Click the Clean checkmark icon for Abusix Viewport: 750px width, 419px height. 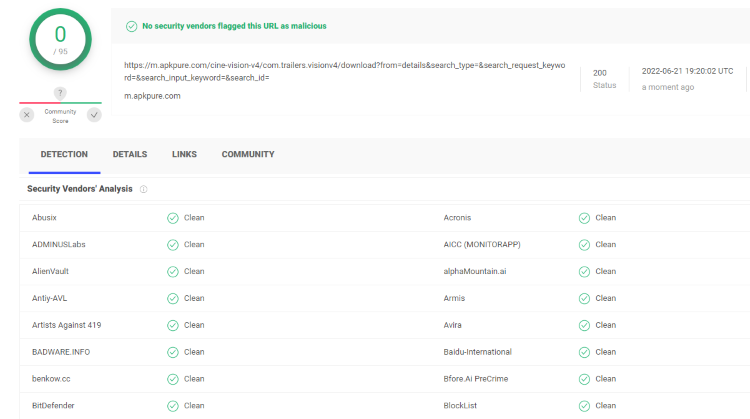[x=173, y=217]
